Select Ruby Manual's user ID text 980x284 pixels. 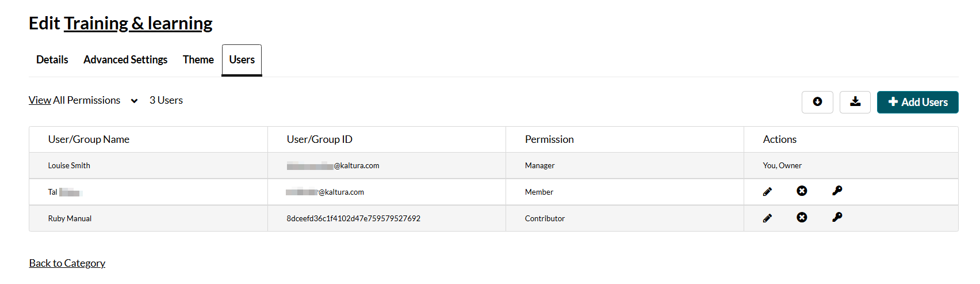coord(353,219)
